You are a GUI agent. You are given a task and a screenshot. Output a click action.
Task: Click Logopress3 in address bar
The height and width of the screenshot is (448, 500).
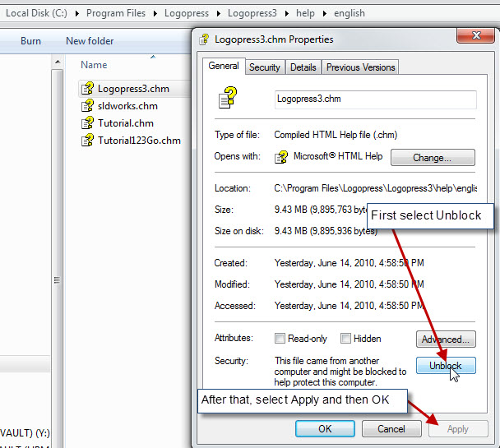[252, 13]
